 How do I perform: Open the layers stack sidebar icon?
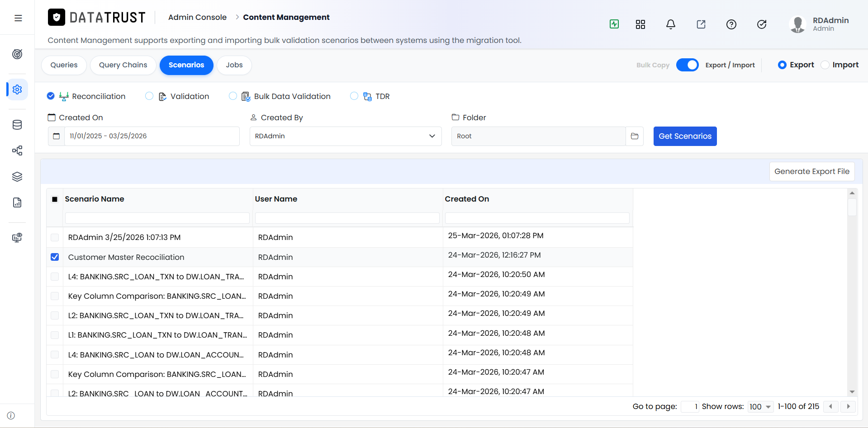(x=17, y=177)
